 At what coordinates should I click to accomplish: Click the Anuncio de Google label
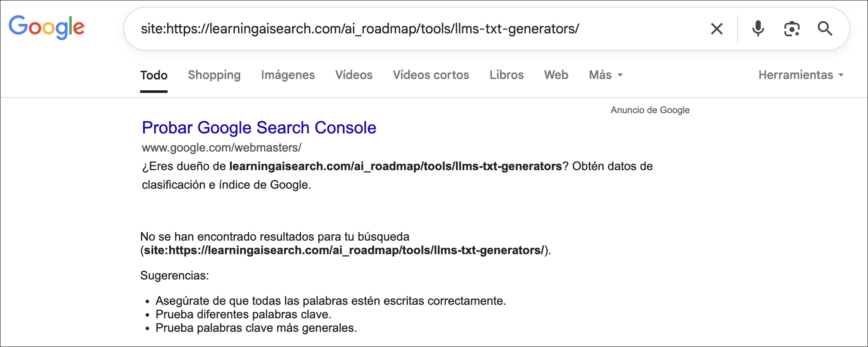click(x=650, y=110)
